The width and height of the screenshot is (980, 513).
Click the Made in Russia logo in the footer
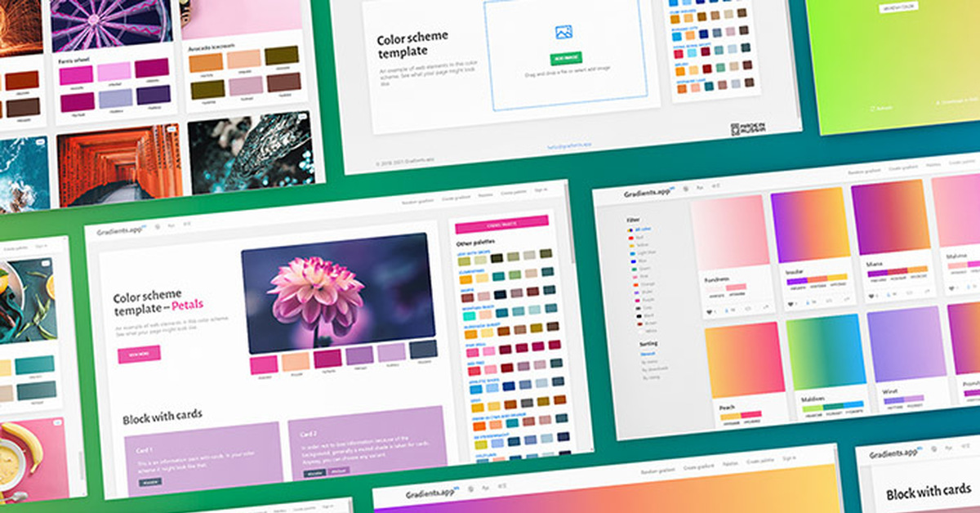748,129
